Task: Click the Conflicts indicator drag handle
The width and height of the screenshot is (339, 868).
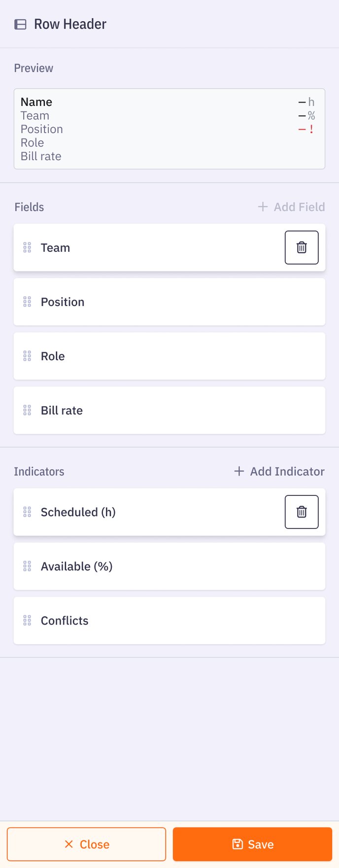Action: [27, 620]
